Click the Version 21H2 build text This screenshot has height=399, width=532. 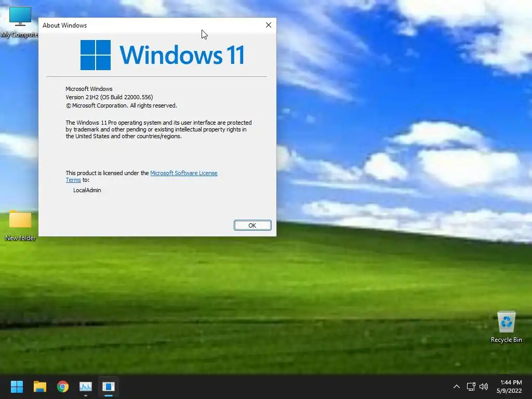click(x=109, y=97)
